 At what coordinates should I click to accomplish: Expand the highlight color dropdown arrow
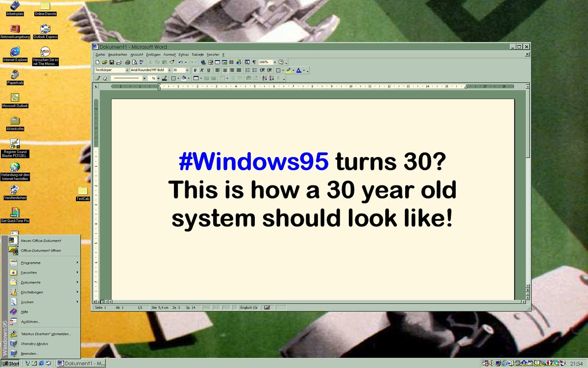(x=294, y=70)
